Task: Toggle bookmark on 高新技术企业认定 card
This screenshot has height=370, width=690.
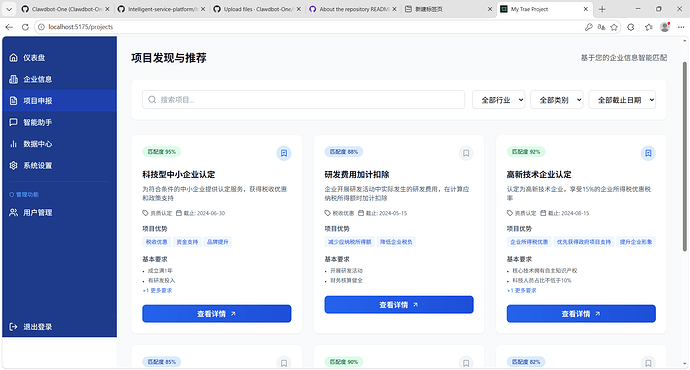Action: click(x=648, y=153)
